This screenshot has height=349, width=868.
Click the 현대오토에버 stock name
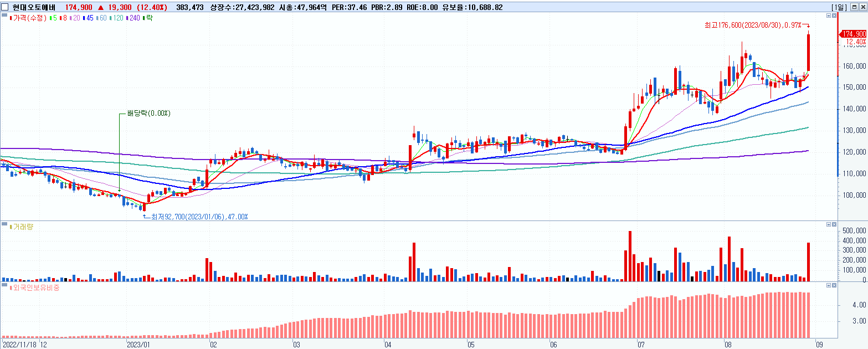[33, 7]
